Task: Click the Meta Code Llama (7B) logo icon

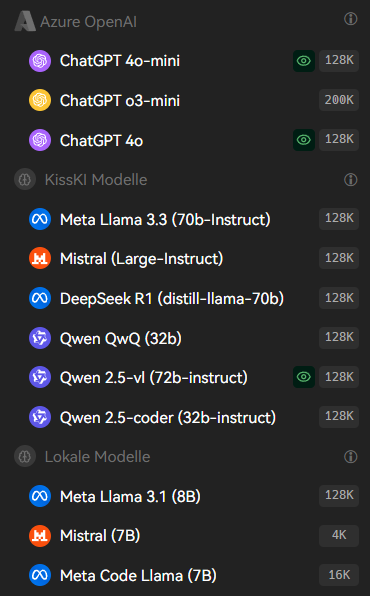Action: pos(40,575)
